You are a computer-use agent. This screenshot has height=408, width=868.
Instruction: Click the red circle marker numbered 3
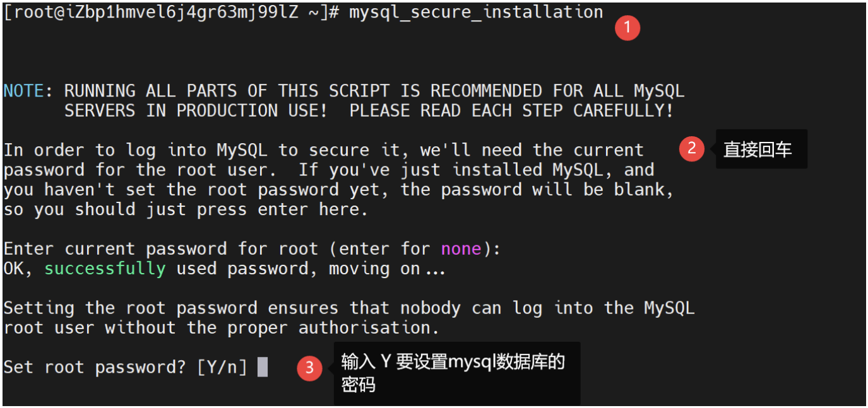(309, 368)
